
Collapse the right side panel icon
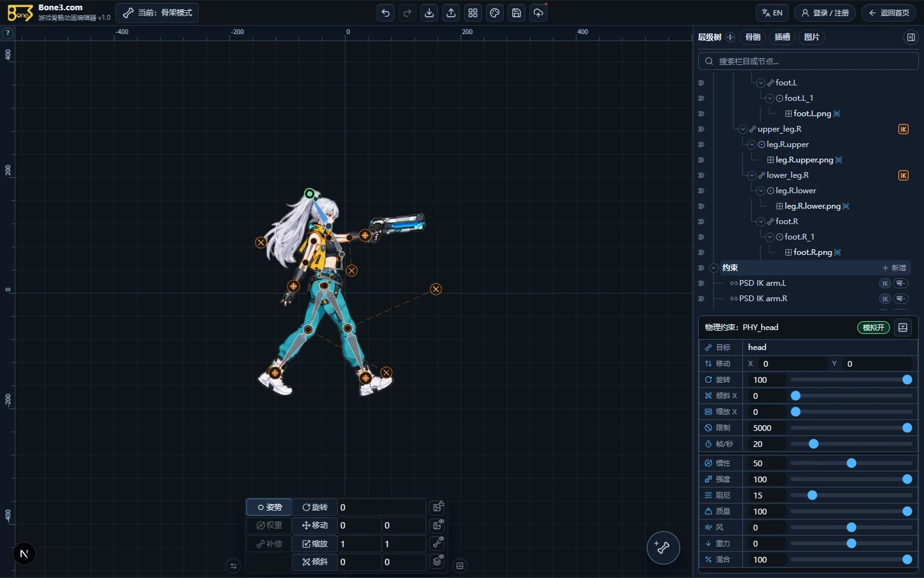(x=911, y=37)
